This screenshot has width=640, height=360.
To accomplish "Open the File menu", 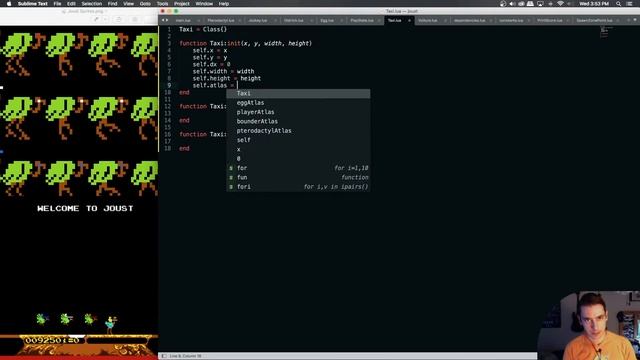I will (57, 4).
